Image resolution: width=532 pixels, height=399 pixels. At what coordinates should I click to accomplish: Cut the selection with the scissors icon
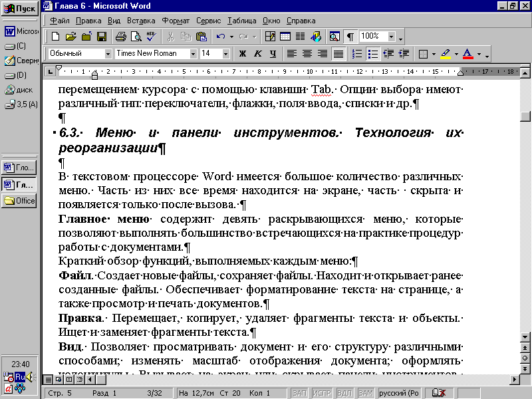(171, 37)
